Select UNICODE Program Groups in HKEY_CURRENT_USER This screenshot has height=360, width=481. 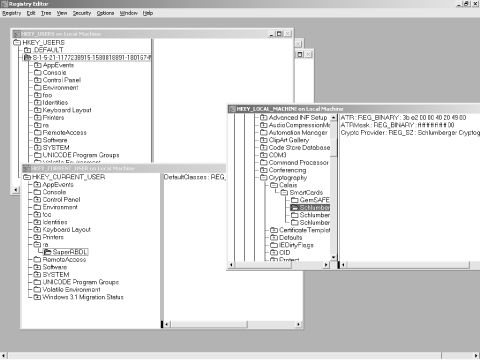(80, 282)
